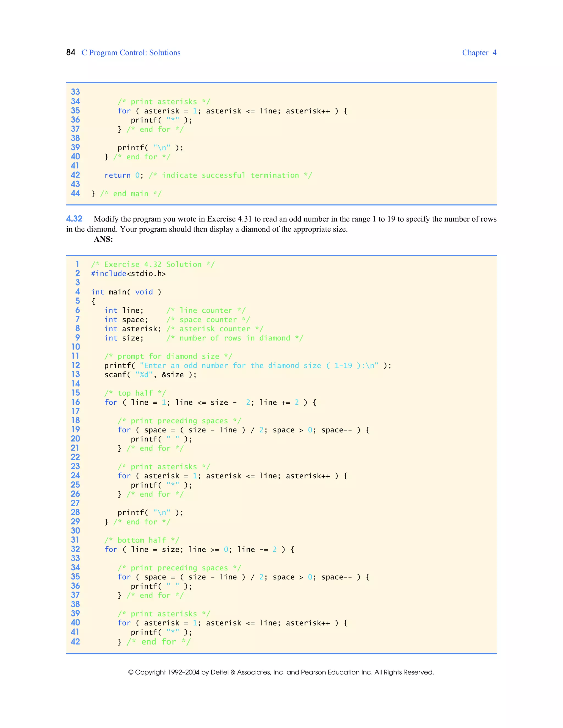This screenshot has height=728, width=563.
Task: Click line number 44 in the top listing
Action: click(x=75, y=193)
